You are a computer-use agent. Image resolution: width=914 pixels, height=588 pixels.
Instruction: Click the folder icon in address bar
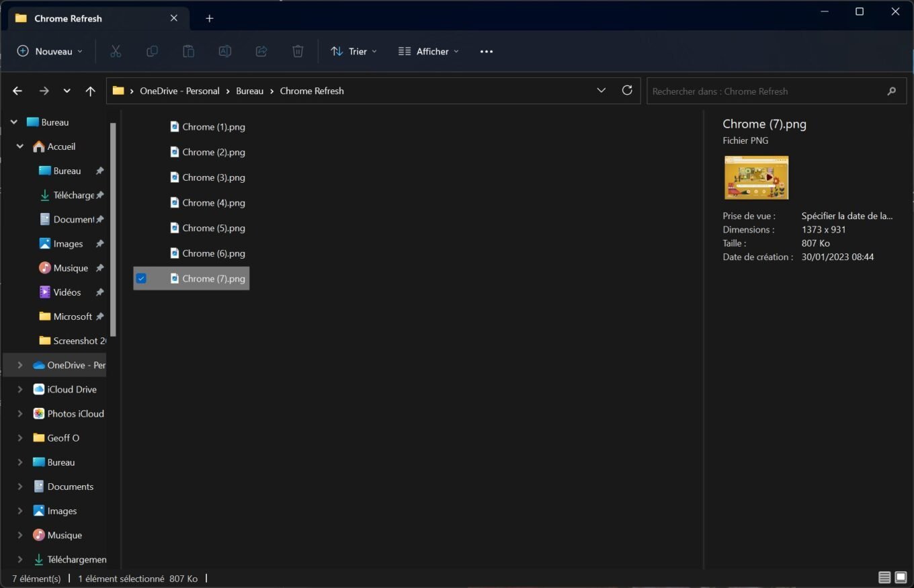[118, 90]
